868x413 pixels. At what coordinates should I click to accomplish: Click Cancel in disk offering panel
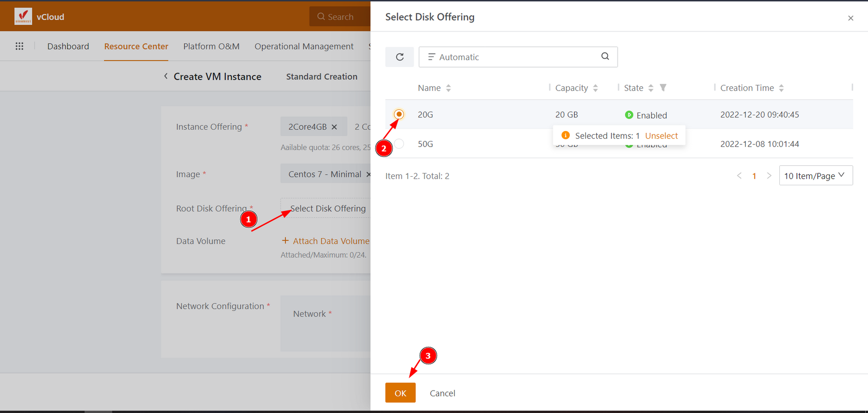(442, 393)
